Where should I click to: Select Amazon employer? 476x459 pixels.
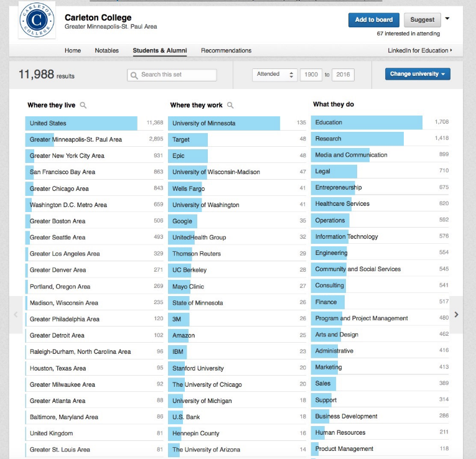237,335
